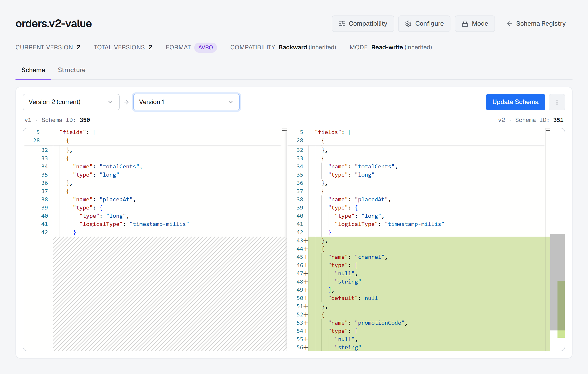Viewport: 588px width, 374px height.
Task: Click the back arrow before Schema Registry
Action: tap(509, 24)
